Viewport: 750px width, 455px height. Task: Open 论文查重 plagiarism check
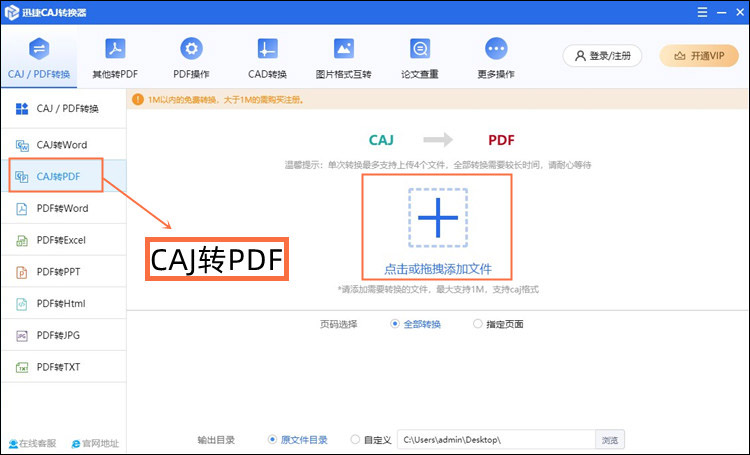pyautogui.click(x=420, y=57)
